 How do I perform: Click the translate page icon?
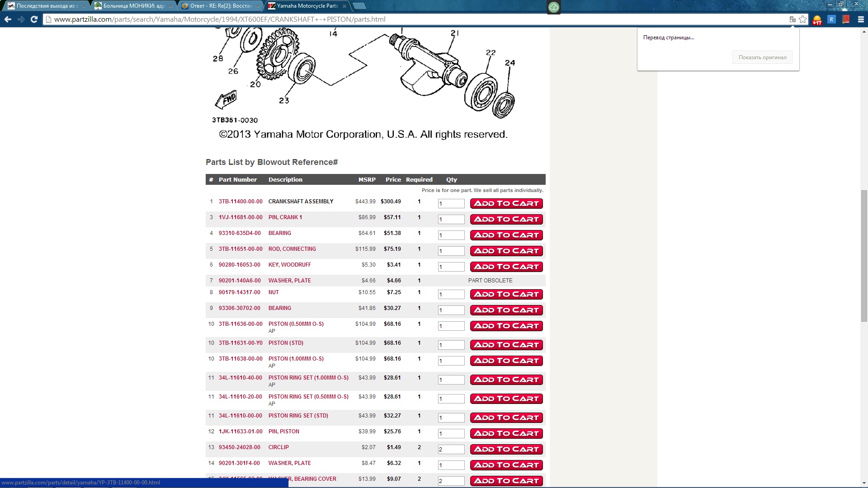click(x=792, y=19)
